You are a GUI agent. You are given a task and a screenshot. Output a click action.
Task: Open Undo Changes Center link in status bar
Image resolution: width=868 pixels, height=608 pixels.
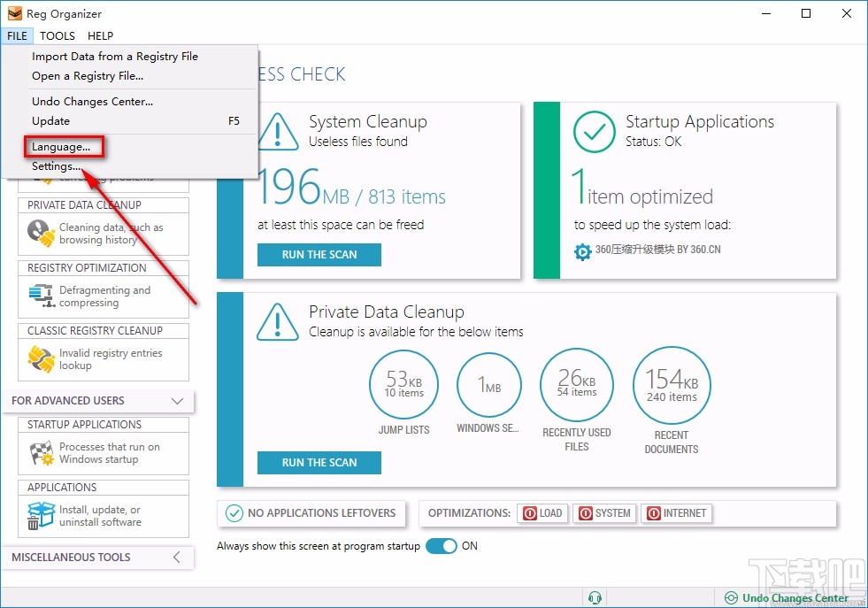pos(795,598)
